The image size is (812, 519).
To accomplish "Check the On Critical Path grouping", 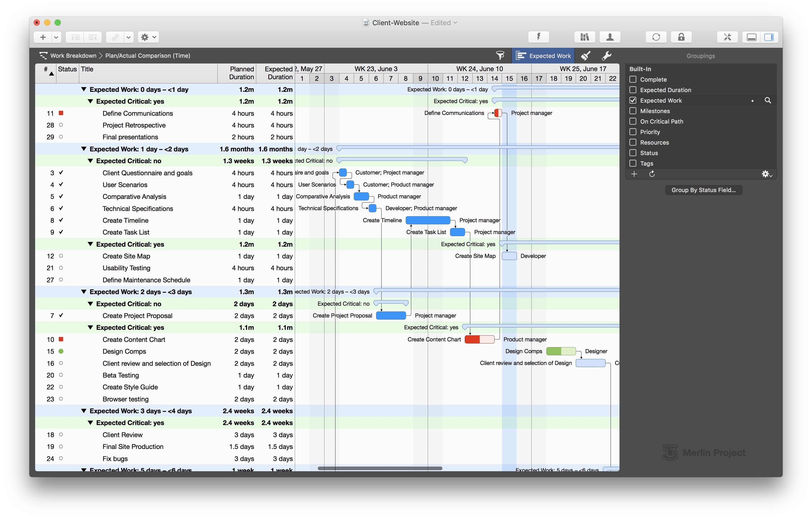I will tap(633, 121).
